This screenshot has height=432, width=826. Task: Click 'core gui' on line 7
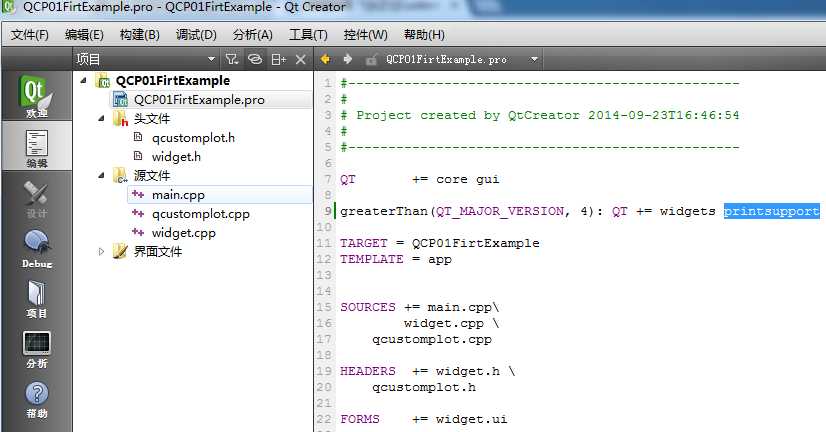(467, 179)
